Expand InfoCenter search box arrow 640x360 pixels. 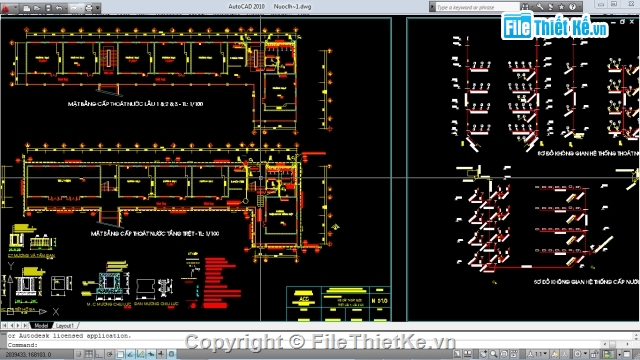(432, 7)
